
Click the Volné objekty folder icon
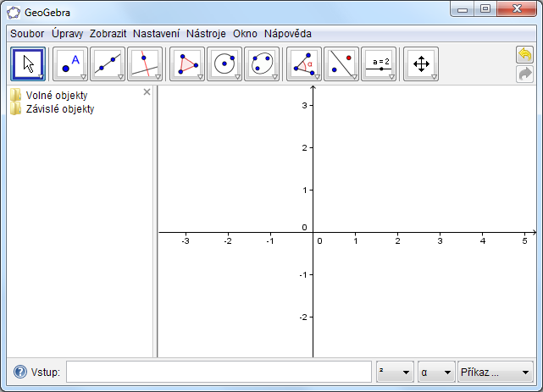click(x=15, y=95)
